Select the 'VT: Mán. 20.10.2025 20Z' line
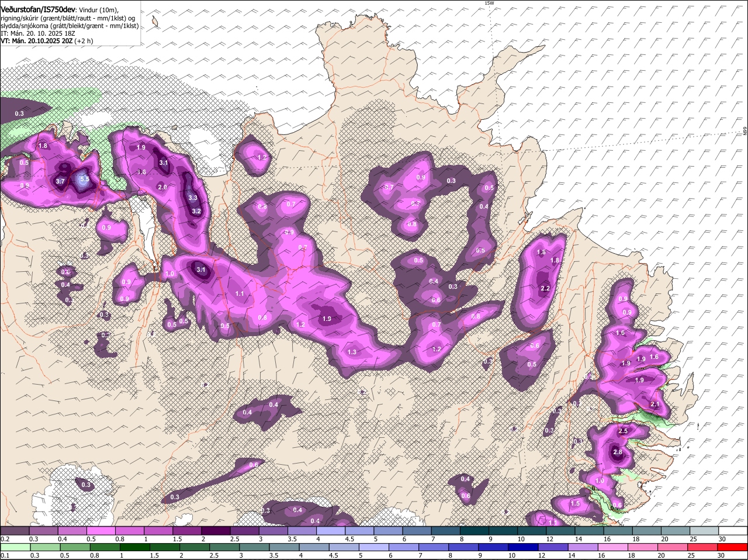Image resolution: width=748 pixels, height=560 pixels. point(36,41)
